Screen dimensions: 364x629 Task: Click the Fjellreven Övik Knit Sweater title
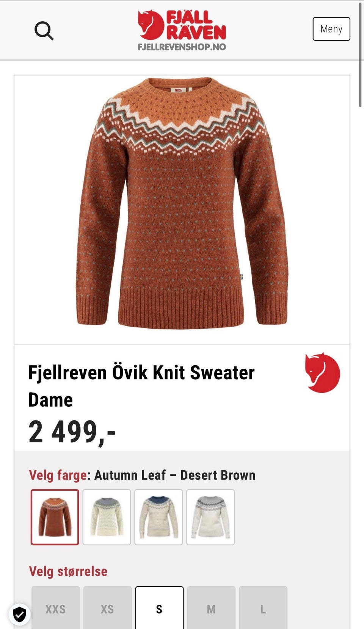[141, 386]
